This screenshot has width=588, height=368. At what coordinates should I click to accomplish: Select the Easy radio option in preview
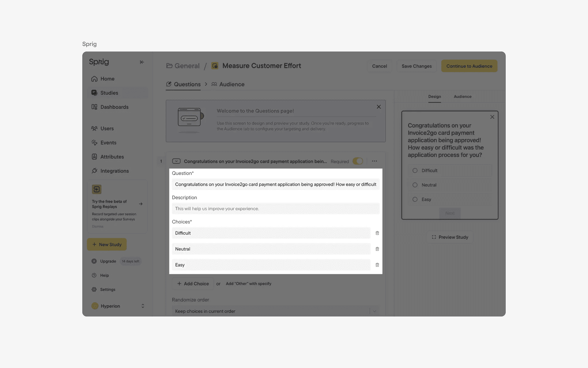(x=415, y=199)
